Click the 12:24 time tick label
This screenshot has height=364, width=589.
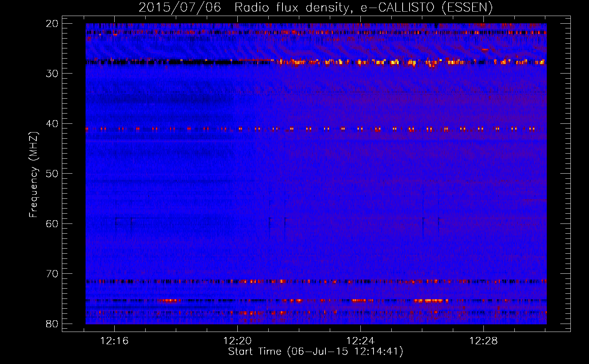click(x=360, y=341)
